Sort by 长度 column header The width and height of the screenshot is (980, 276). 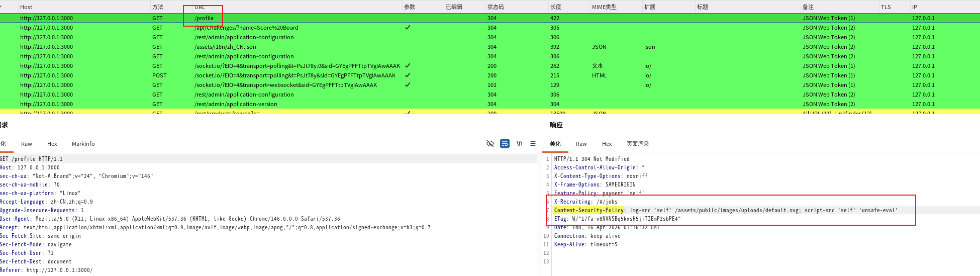[555, 7]
